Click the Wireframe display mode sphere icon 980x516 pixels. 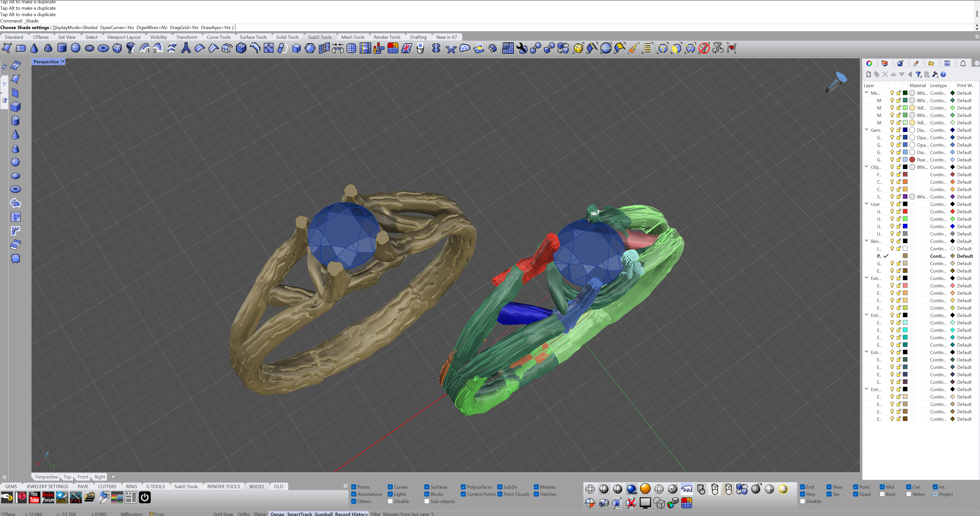click(x=590, y=489)
